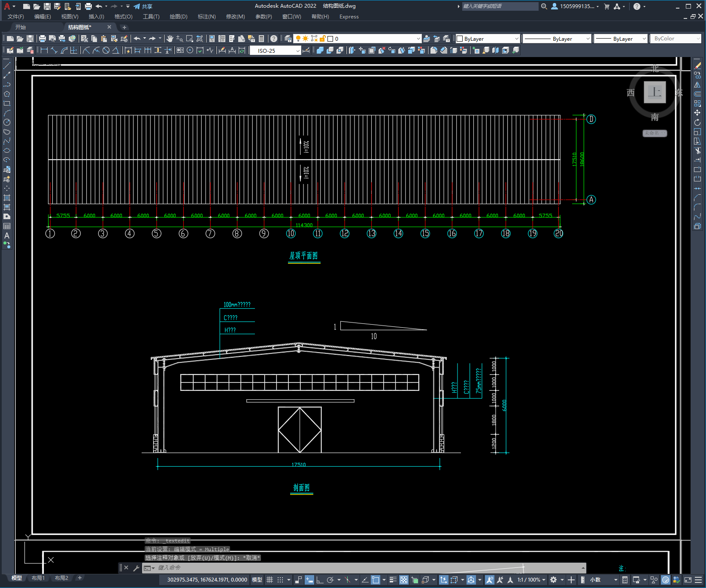Select the Table tool in draw toolbar
The image size is (706, 588).
[7, 226]
